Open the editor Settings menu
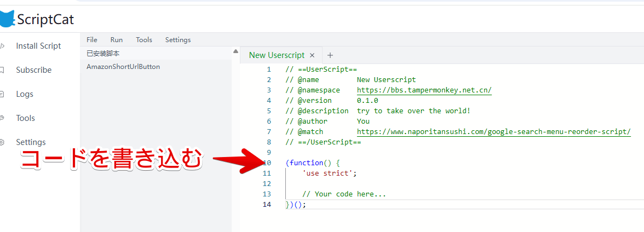Image resolution: width=644 pixels, height=232 pixels. coord(178,40)
